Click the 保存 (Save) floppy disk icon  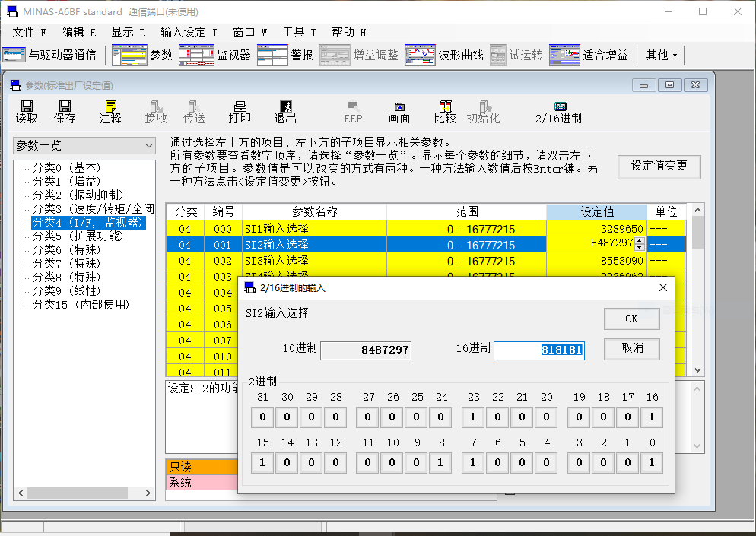[x=65, y=111]
